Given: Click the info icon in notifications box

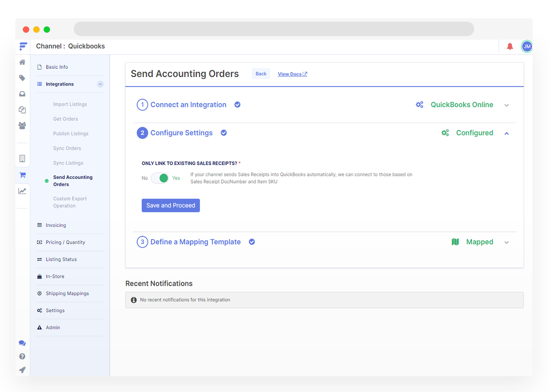Looking at the screenshot, I should pos(134,300).
